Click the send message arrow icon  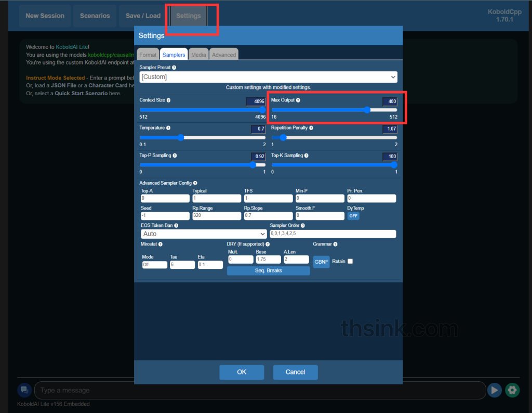(494, 390)
